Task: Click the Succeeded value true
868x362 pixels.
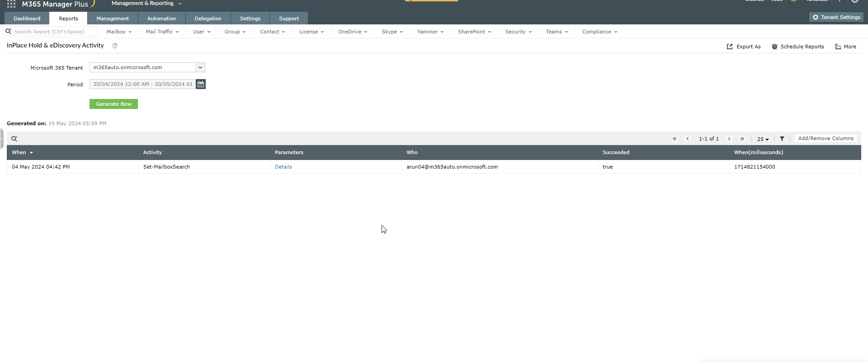Action: click(608, 167)
